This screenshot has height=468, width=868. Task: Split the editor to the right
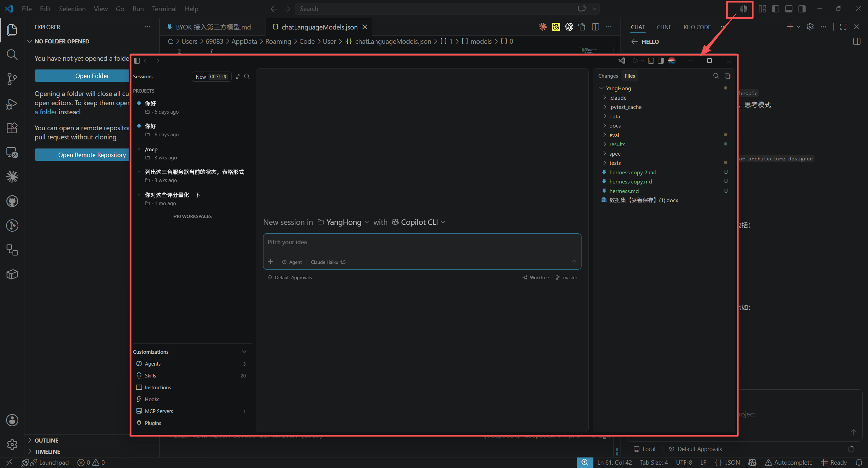pyautogui.click(x=595, y=27)
